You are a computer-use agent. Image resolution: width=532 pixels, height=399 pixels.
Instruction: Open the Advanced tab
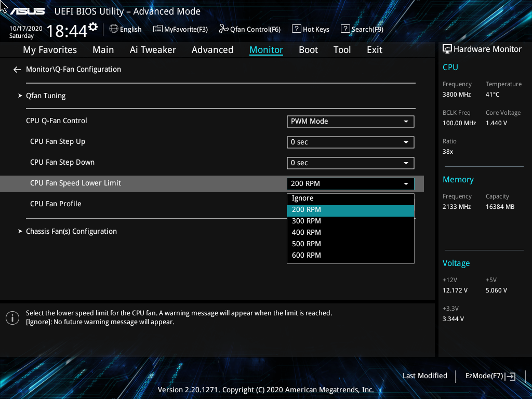[x=212, y=50]
